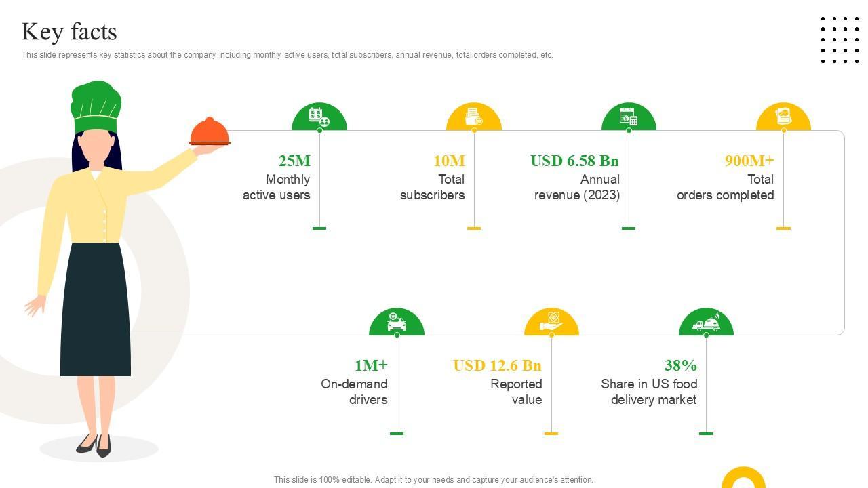Click the total subscribers yellow icon
This screenshot has height=488, width=868.
473,117
